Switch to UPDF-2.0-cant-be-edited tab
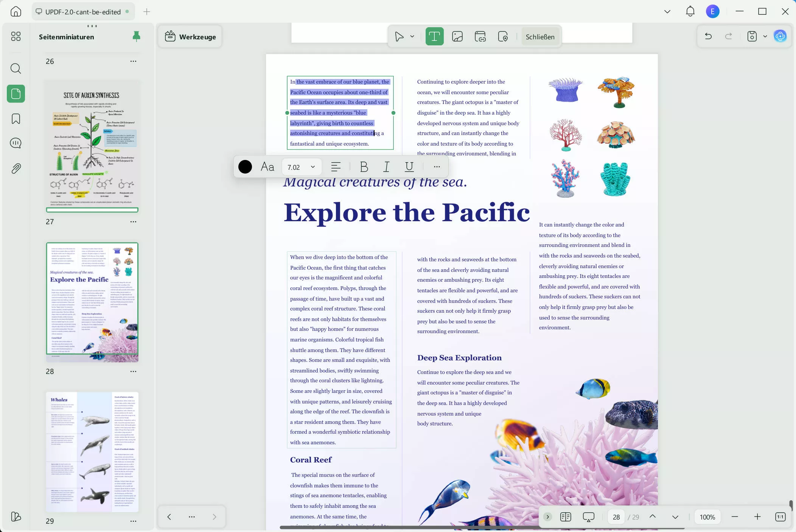This screenshot has height=532, width=796. [82, 12]
